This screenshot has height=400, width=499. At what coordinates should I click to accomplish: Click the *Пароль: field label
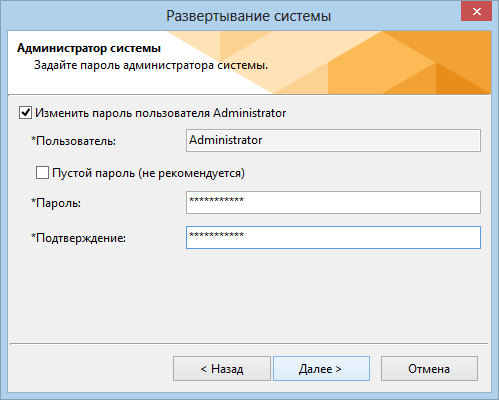click(x=56, y=203)
